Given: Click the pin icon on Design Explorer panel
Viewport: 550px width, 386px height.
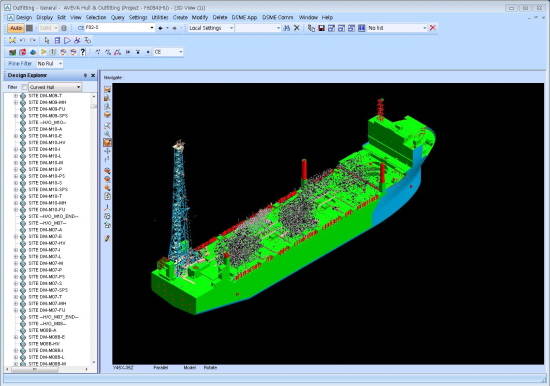Looking at the screenshot, I should click(x=85, y=75).
